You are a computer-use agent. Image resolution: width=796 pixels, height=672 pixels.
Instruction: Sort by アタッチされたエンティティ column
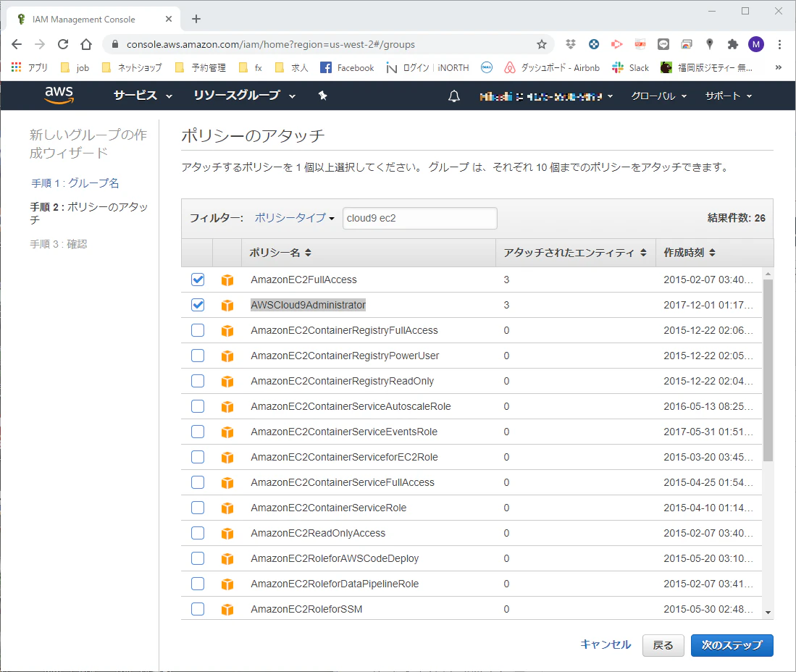[574, 252]
